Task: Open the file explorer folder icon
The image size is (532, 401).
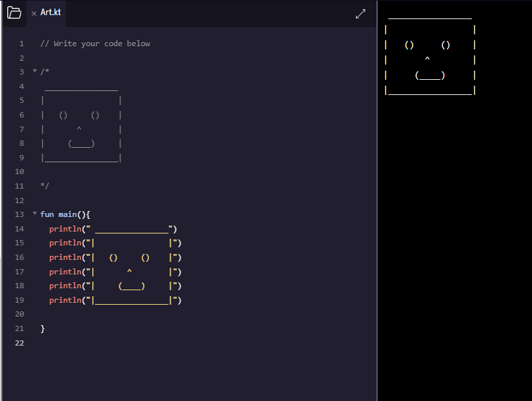Action: pyautogui.click(x=14, y=13)
